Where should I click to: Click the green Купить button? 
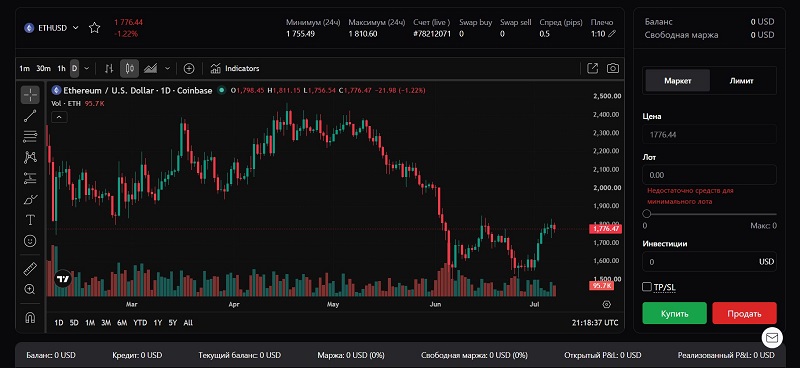674,313
